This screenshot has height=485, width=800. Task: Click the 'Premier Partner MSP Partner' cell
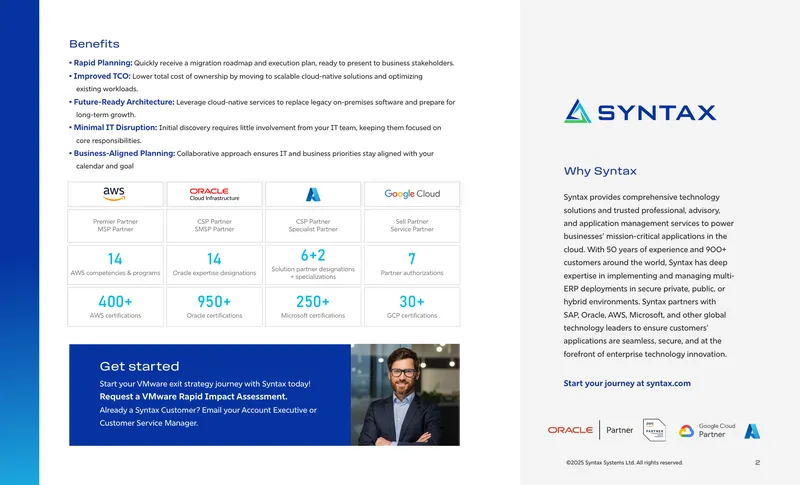coord(115,225)
